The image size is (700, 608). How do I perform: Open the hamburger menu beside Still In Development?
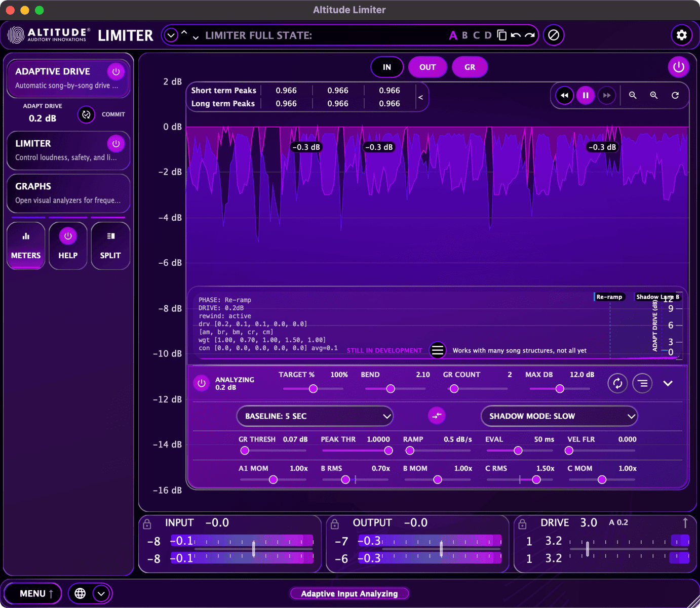(438, 350)
